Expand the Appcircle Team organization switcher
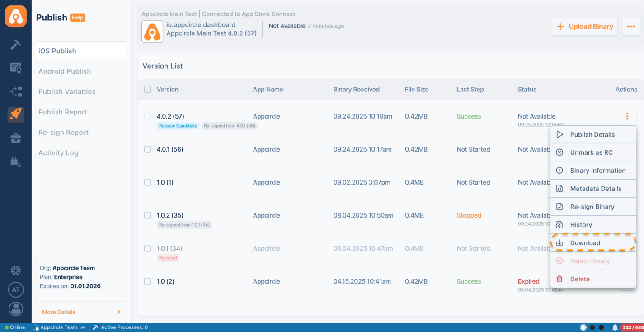 tap(59, 327)
